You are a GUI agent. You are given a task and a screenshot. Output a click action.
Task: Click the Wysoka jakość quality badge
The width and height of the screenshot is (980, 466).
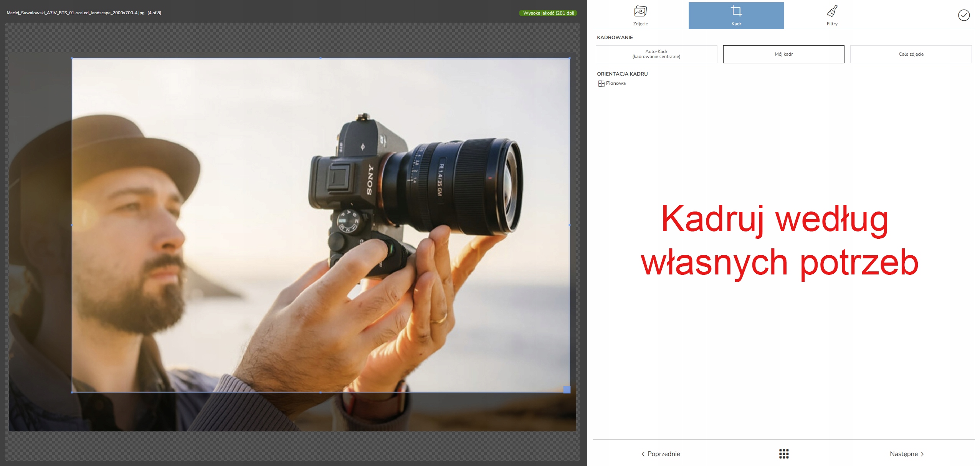point(548,13)
